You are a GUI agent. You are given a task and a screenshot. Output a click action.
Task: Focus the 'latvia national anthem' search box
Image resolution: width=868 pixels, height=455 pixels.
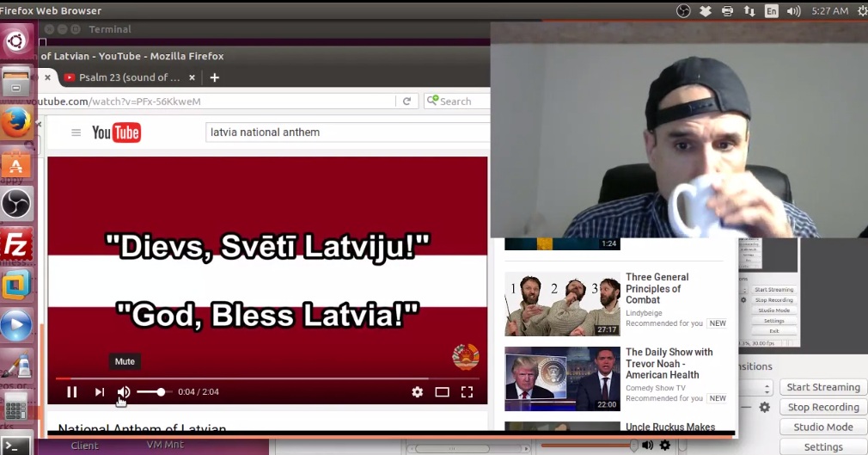(x=348, y=132)
